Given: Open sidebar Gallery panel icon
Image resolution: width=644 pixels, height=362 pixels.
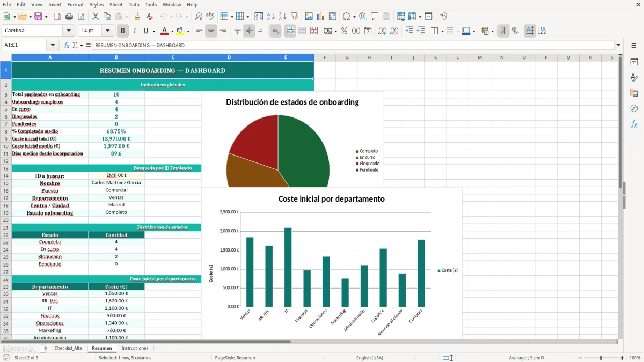Looking at the screenshot, I should click(634, 93).
